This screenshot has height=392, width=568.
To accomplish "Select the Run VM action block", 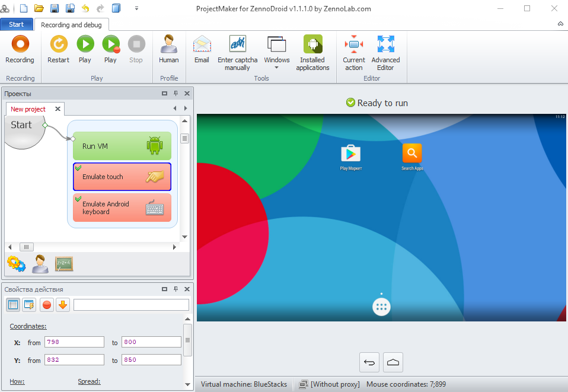I will [122, 146].
